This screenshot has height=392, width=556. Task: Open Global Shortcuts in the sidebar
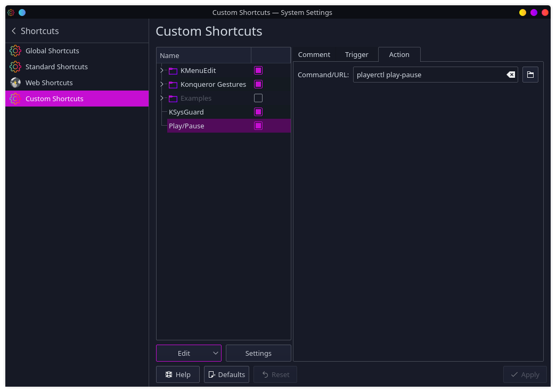point(77,51)
